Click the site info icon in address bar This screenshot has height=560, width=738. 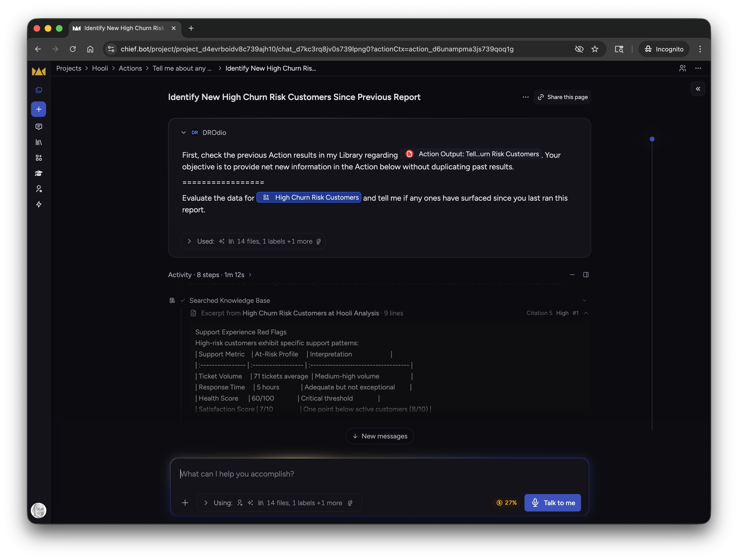coord(111,49)
